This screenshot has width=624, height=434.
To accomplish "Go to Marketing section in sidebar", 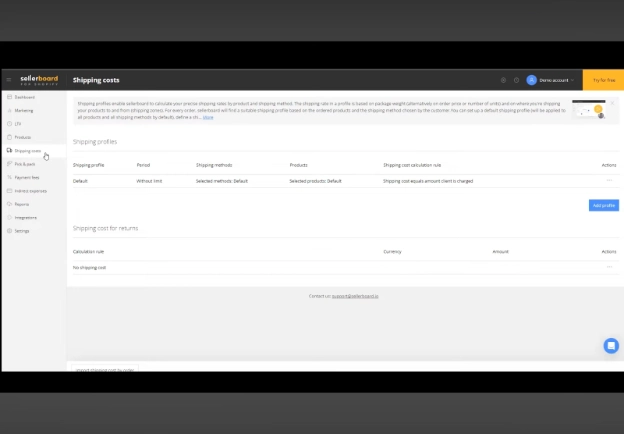I will pos(24,110).
